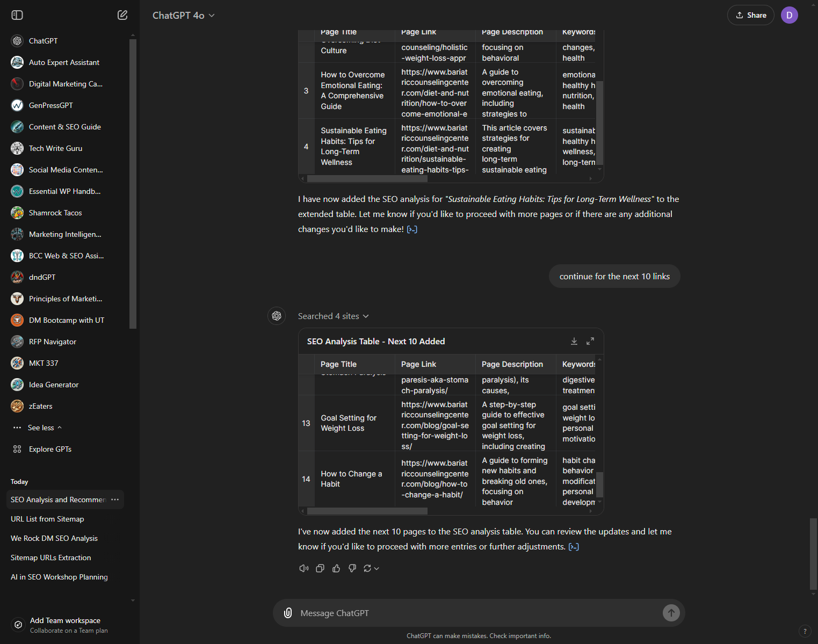The image size is (818, 644).
Task: Open Tech Write Guru GPT
Action: point(67,148)
